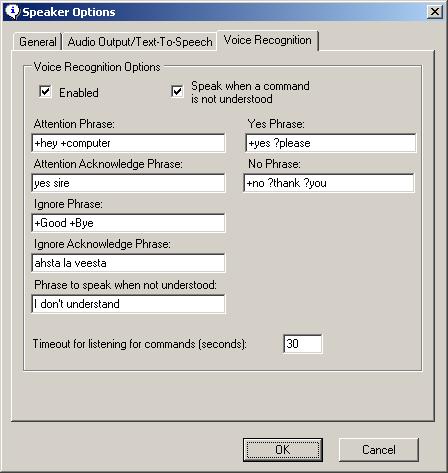Focus the Attention Acknowledge Phrase field
448x473 pixels.
(x=128, y=183)
